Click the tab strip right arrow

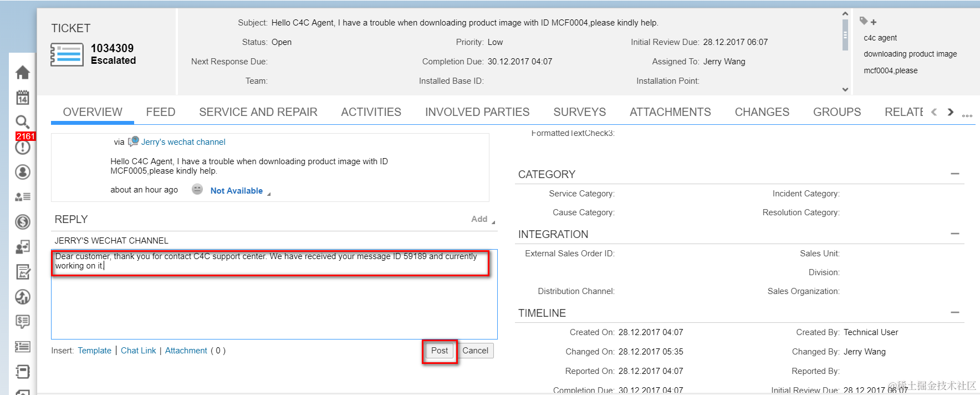(x=951, y=112)
